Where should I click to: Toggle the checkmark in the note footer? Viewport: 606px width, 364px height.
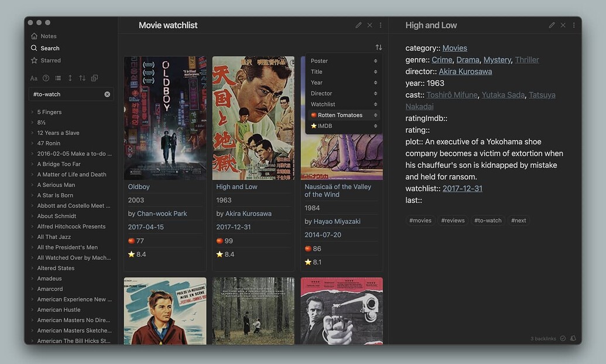[x=563, y=338]
